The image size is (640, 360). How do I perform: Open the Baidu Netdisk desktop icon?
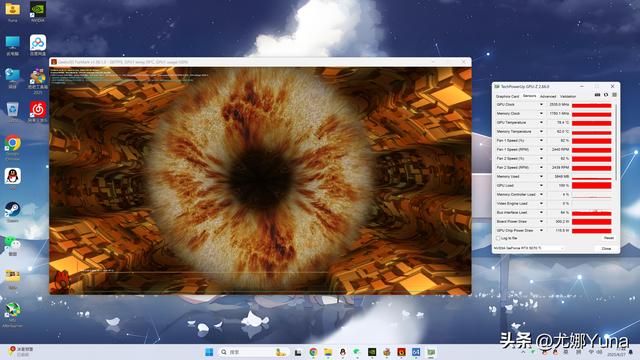pyautogui.click(x=38, y=45)
